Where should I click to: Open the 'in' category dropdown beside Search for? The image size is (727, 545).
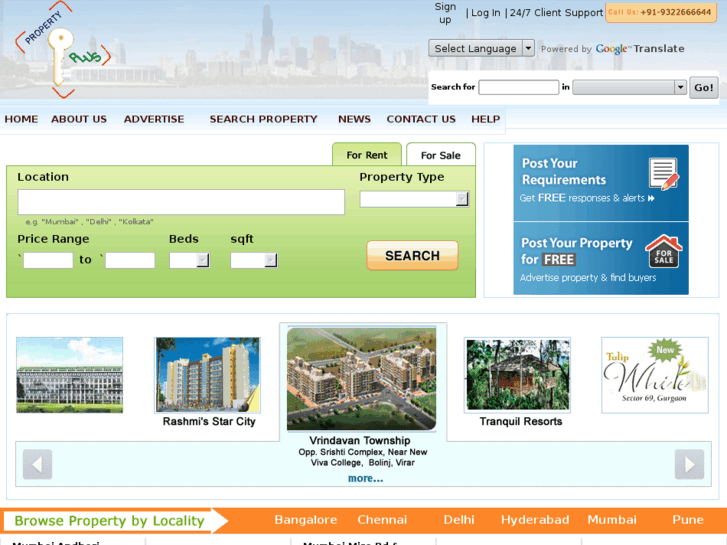[629, 87]
